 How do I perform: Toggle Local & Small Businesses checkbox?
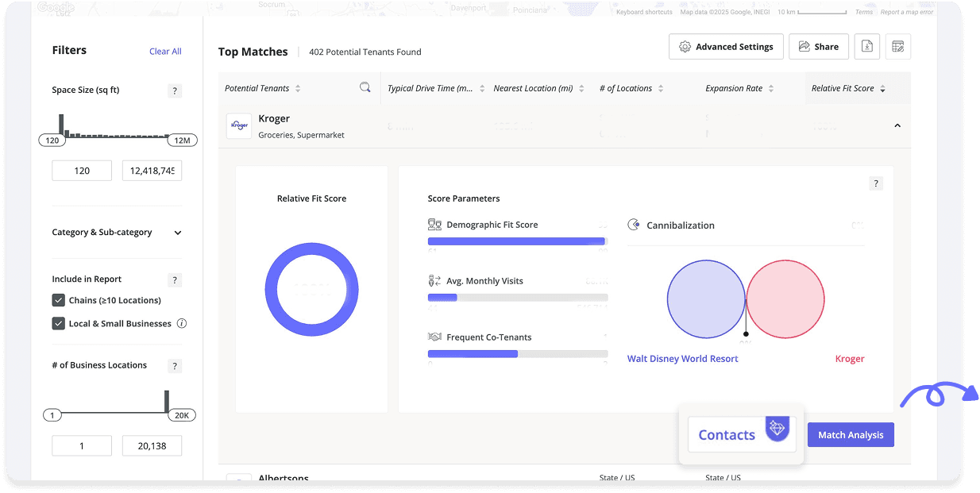[58, 323]
